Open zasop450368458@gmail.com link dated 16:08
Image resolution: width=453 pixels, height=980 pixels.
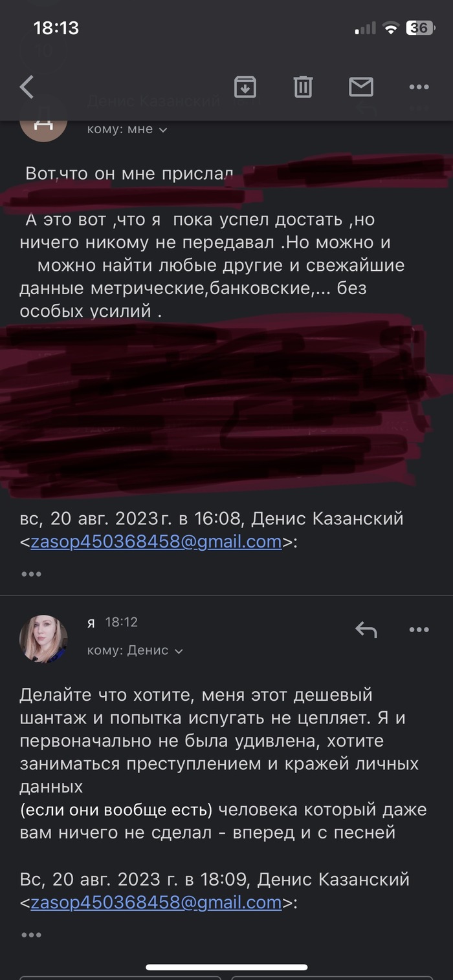[x=156, y=542]
